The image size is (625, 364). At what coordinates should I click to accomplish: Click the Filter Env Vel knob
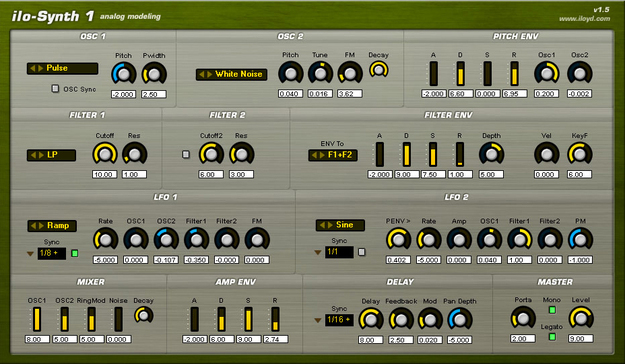pos(546,154)
